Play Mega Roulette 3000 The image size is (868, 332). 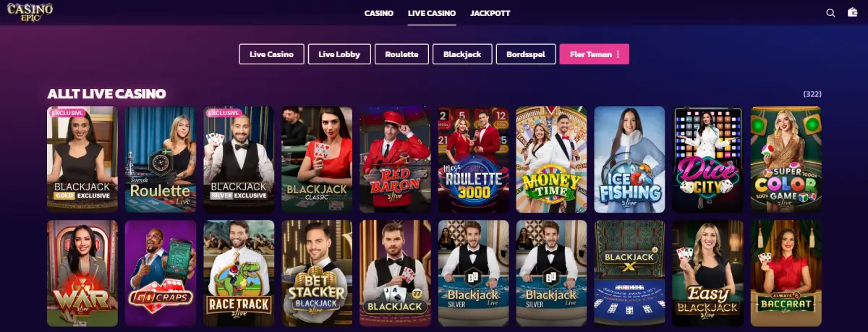pyautogui.click(x=473, y=159)
